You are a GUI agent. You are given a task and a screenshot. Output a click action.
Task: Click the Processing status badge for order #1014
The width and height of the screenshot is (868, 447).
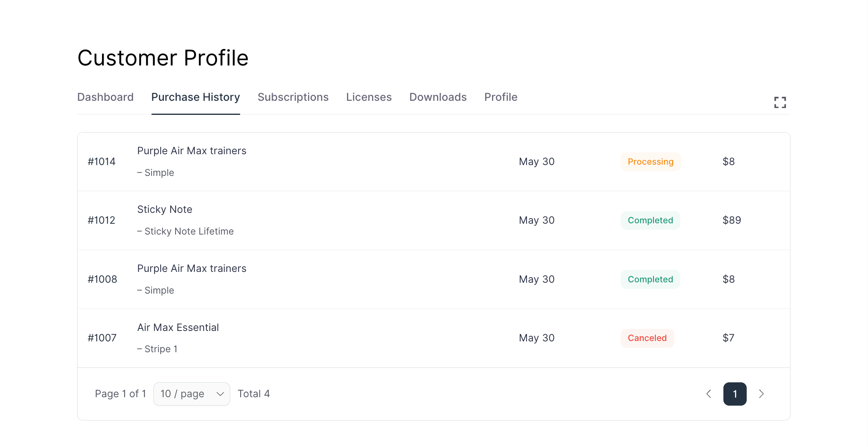click(x=650, y=161)
